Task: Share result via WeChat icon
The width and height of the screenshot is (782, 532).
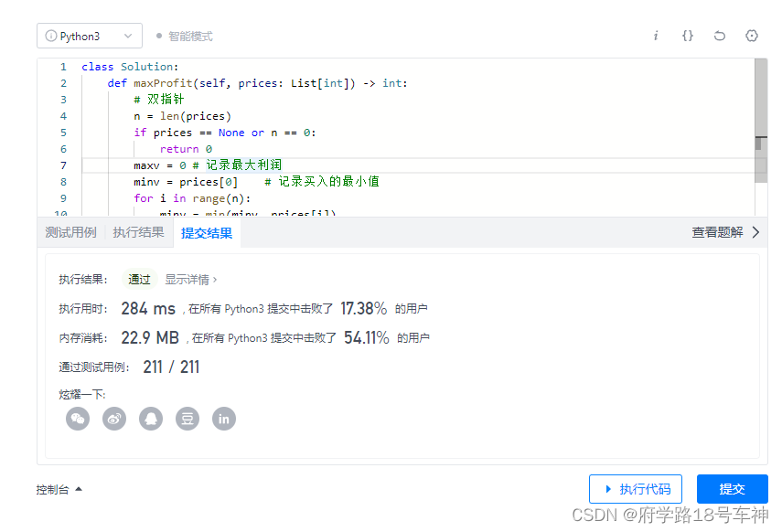Action: click(78, 419)
